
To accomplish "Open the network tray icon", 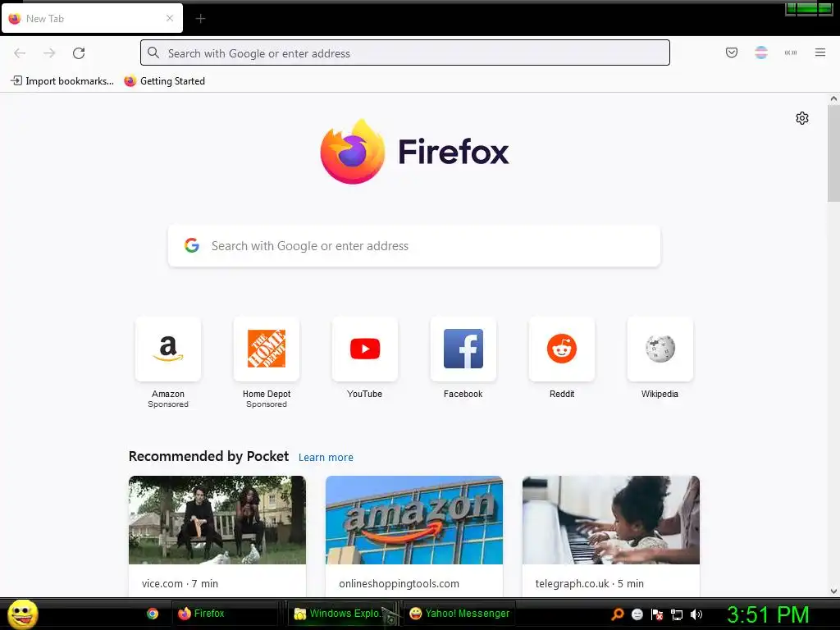I will click(x=677, y=615).
